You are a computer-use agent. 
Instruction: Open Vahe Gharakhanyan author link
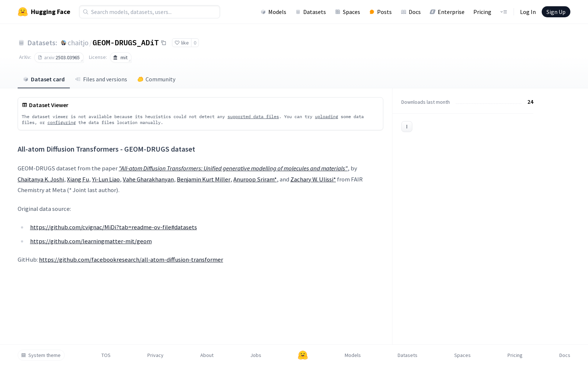point(148,179)
